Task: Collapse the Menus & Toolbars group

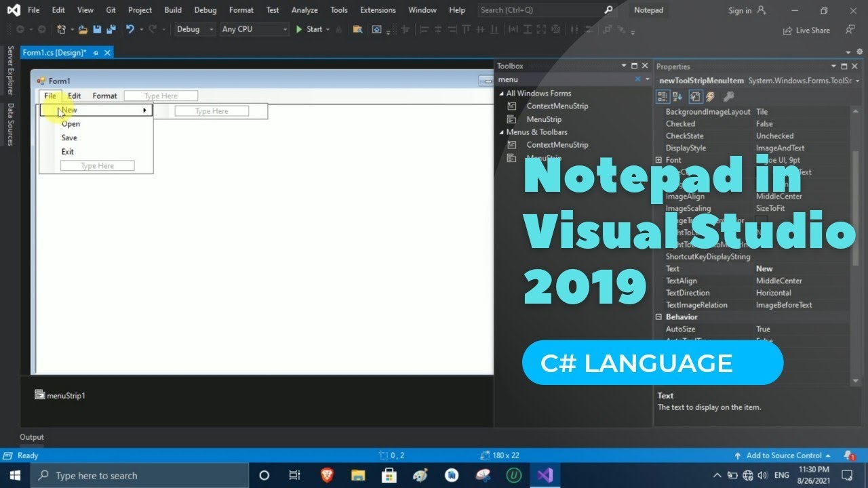Action: 502,132
